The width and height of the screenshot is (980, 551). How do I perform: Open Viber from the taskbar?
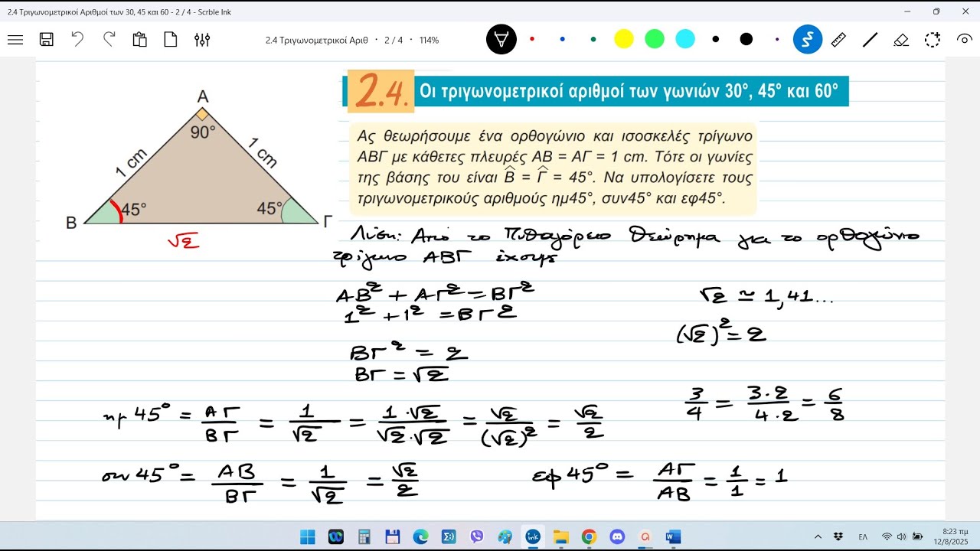(477, 536)
